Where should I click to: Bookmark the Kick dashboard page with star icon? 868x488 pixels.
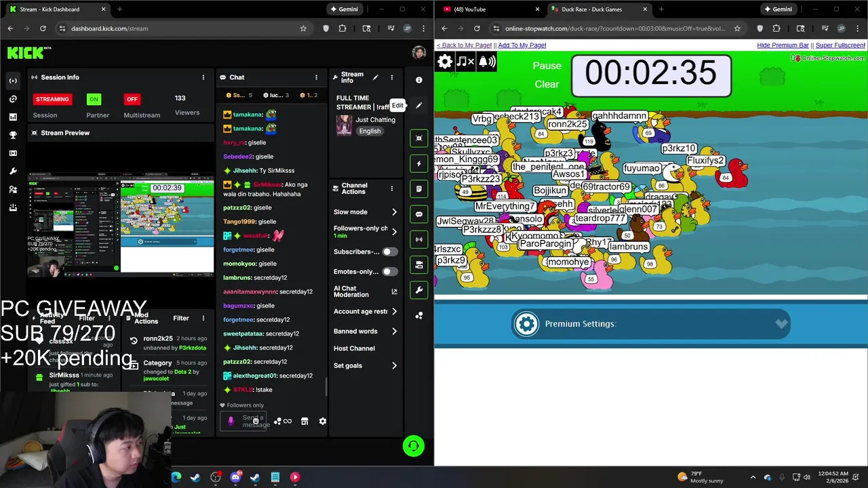tap(303, 28)
